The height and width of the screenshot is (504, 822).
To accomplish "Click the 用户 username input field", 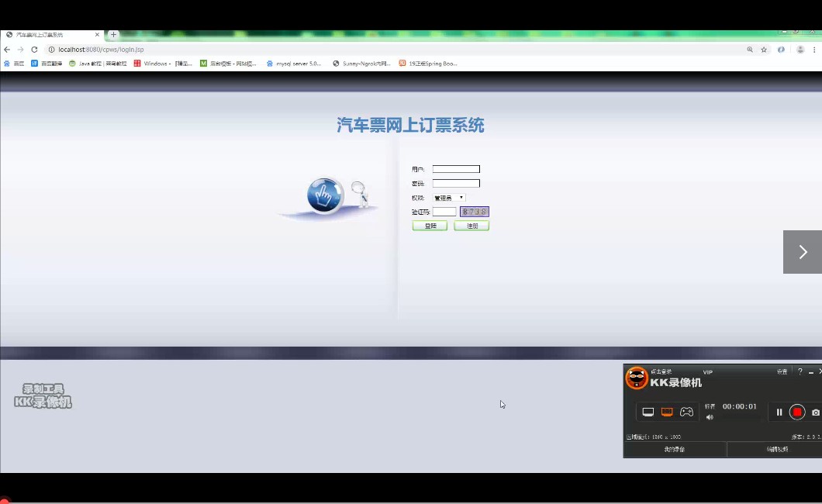I will click(456, 169).
